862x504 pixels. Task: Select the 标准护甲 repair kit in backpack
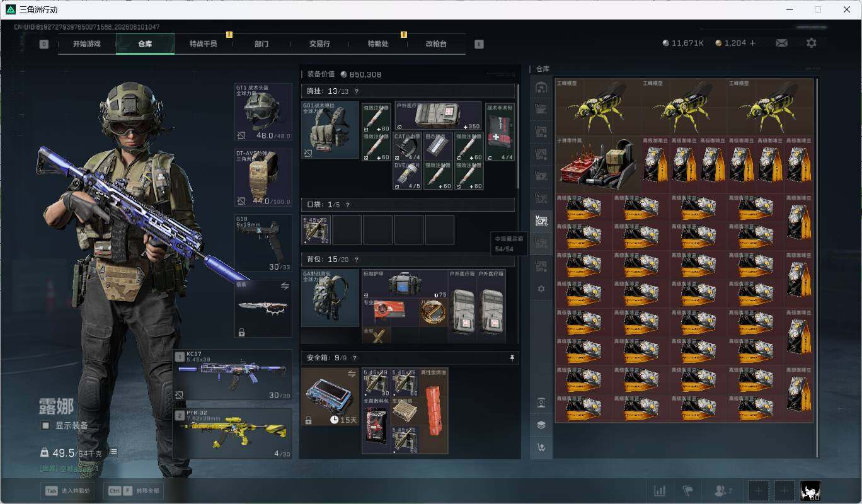point(404,285)
